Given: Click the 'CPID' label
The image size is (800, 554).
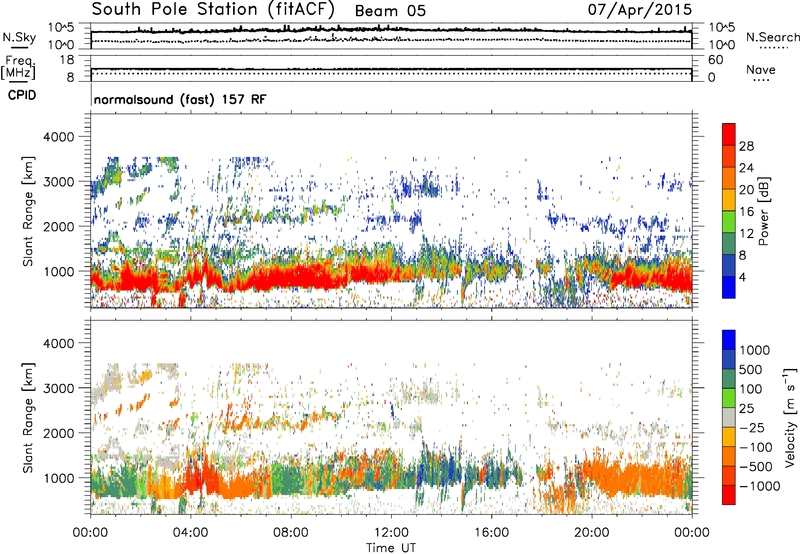Looking at the screenshot, I should click(x=22, y=95).
